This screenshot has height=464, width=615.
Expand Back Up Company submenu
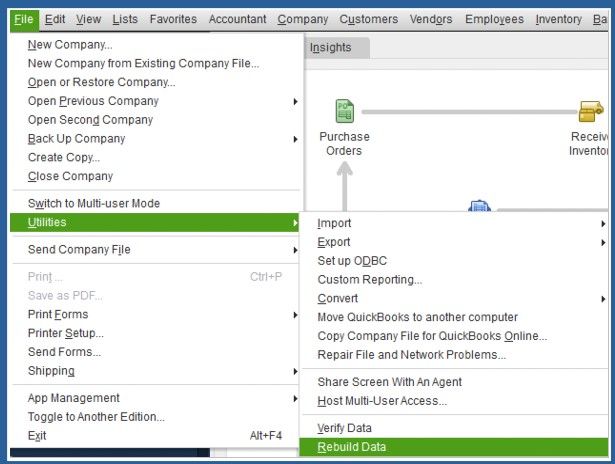[x=155, y=139]
